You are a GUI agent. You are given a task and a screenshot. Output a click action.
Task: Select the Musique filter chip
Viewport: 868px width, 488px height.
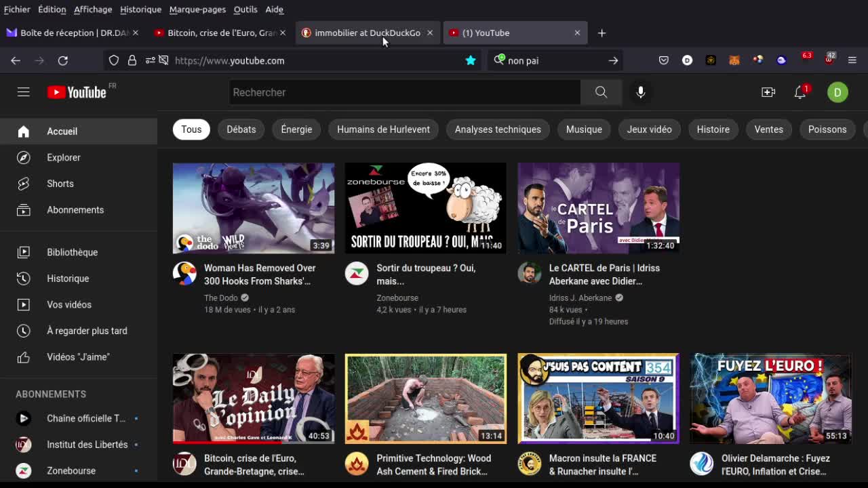click(x=584, y=129)
